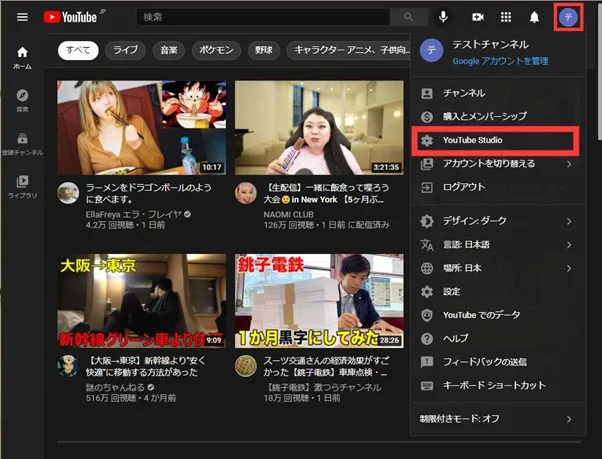Image resolution: width=602 pixels, height=459 pixels.
Task: Click the search magnifier button
Action: pos(407,17)
